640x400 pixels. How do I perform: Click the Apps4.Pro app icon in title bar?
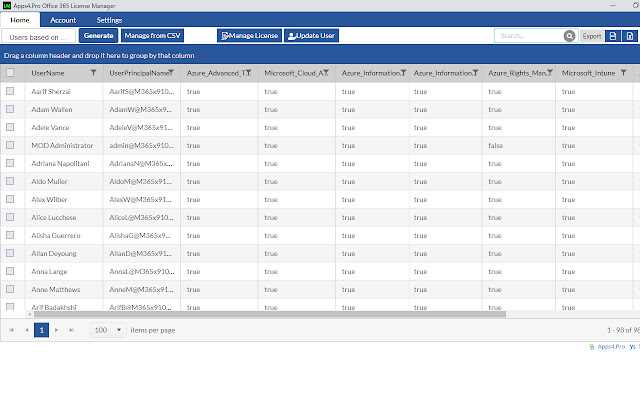[x=7, y=5]
